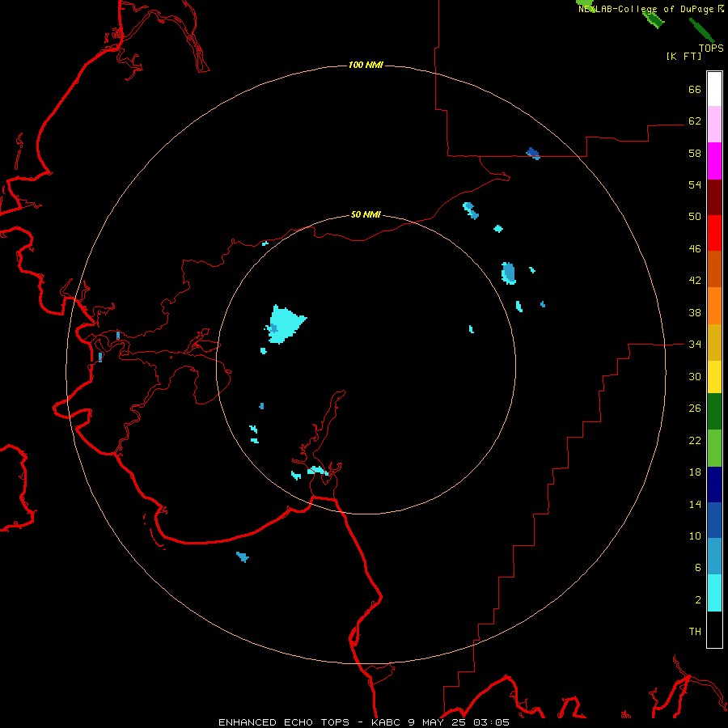Click the "46" legend value
The width and height of the screenshot is (728, 728).
[695, 249]
